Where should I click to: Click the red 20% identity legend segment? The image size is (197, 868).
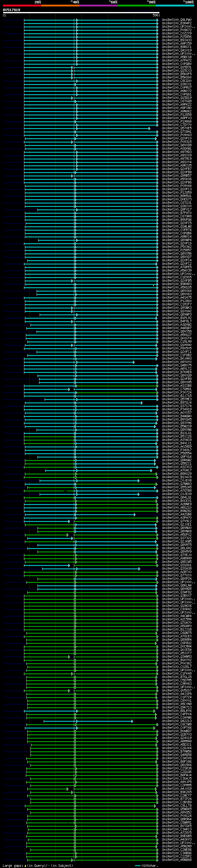point(22,6)
